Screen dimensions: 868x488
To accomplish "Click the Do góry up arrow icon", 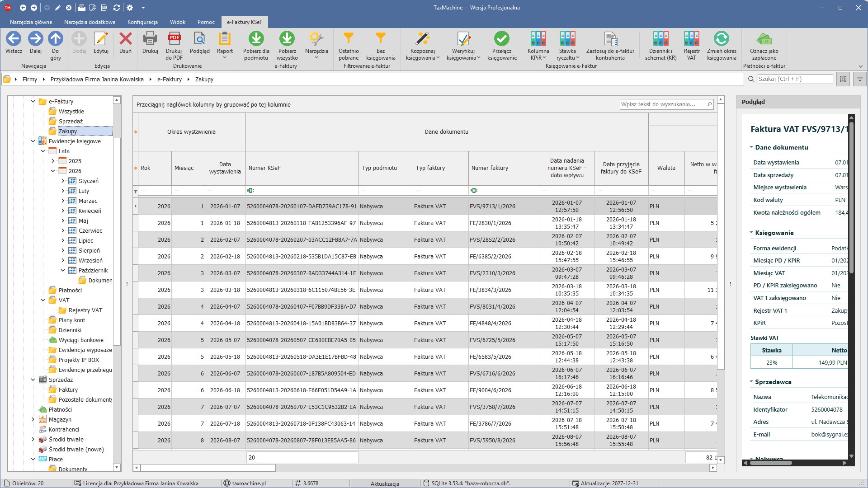I will [56, 39].
